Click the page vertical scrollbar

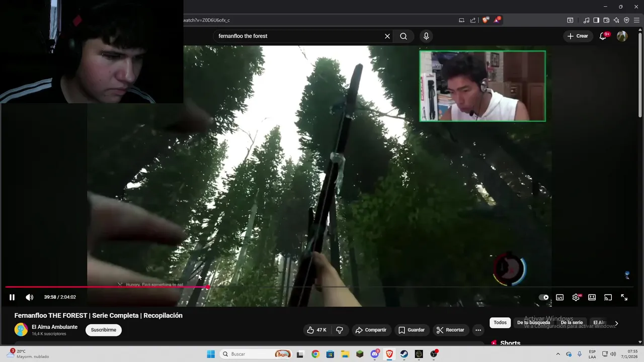640,75
